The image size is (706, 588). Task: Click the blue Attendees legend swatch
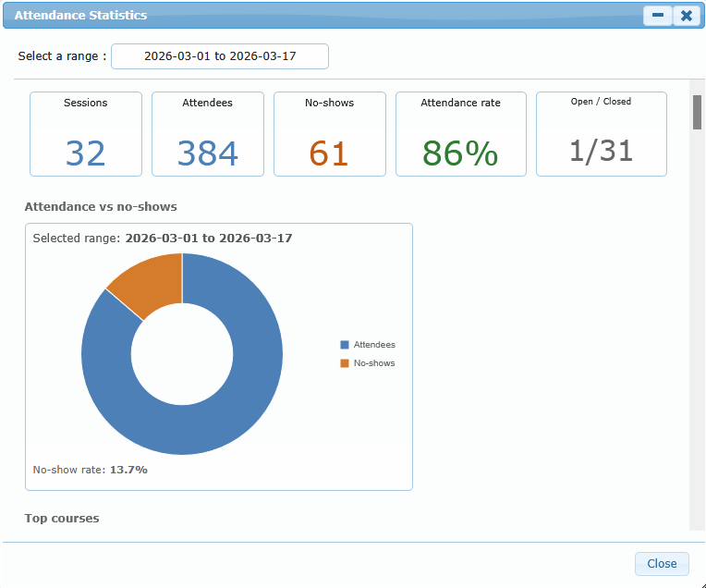[x=345, y=345]
